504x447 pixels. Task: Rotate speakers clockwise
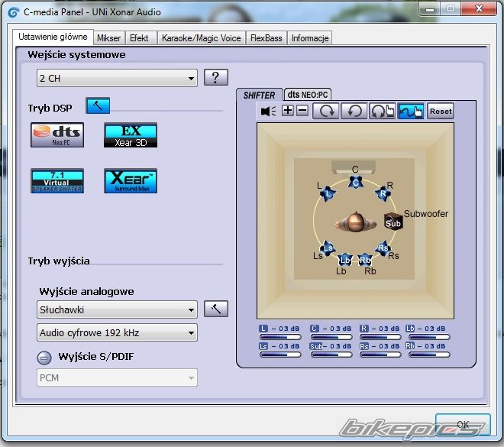click(x=328, y=111)
